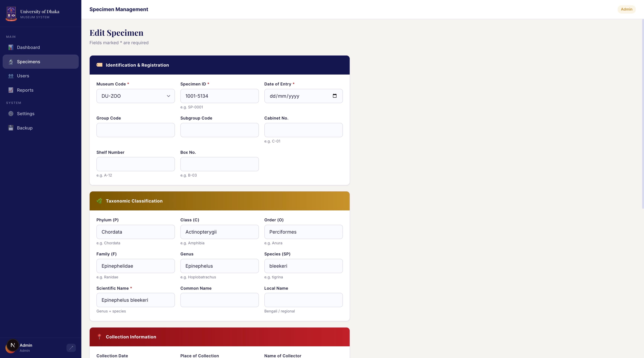Image resolution: width=644 pixels, height=358 pixels.
Task: Click the Specimens microscope icon
Action: [x=11, y=62]
